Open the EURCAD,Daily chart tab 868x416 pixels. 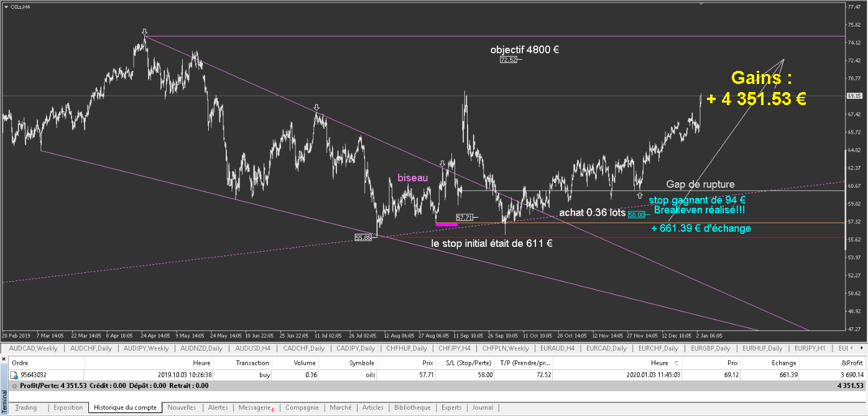pos(606,348)
